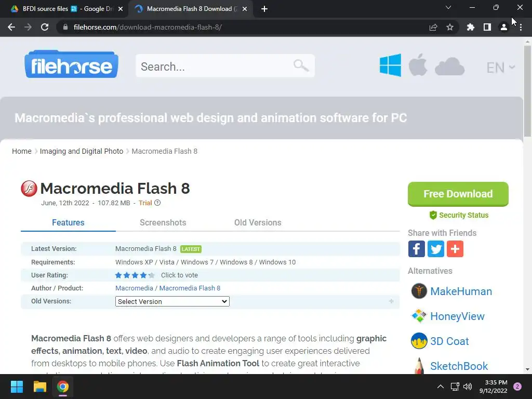This screenshot has height=399, width=532.
Task: Click the search magnifier icon
Action: [301, 65]
